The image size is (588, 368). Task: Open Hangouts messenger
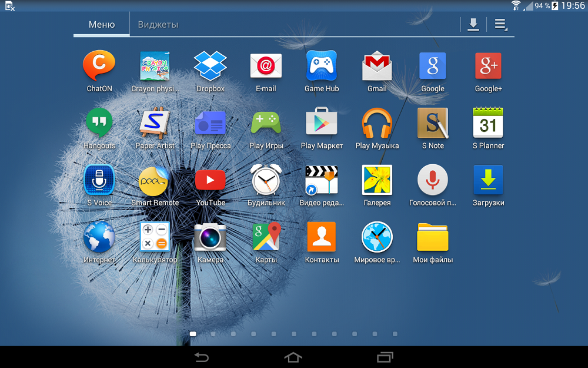[x=99, y=123]
